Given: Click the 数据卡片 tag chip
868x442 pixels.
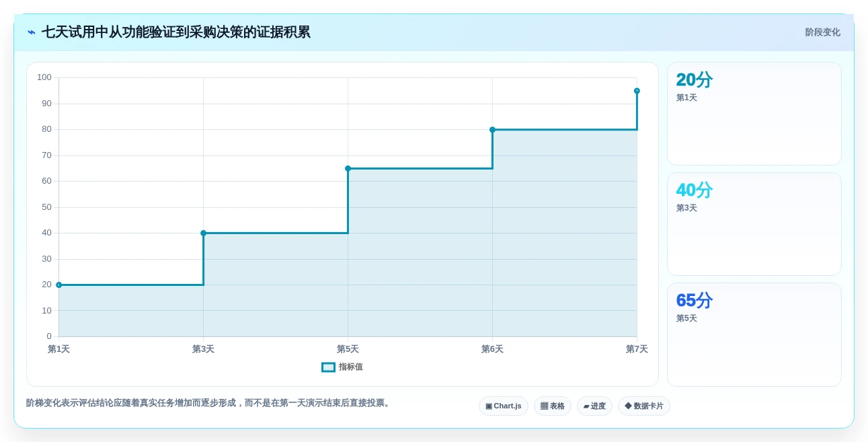Looking at the screenshot, I should coord(644,406).
